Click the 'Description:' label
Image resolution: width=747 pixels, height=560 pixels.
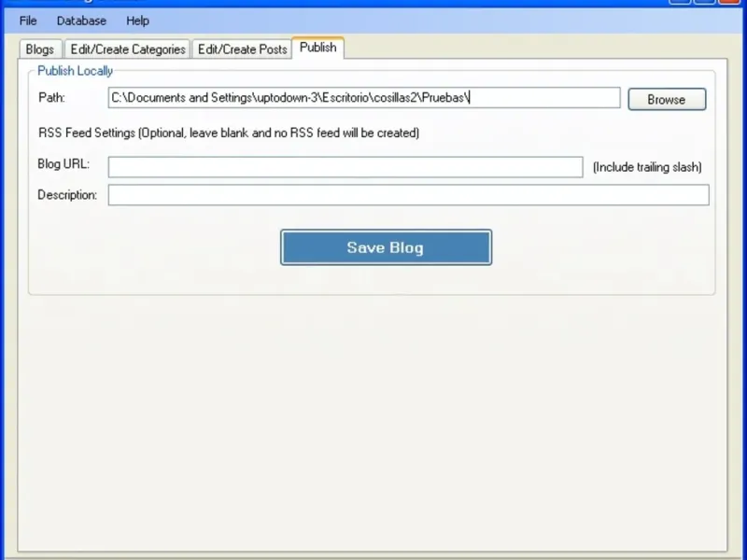pos(67,195)
